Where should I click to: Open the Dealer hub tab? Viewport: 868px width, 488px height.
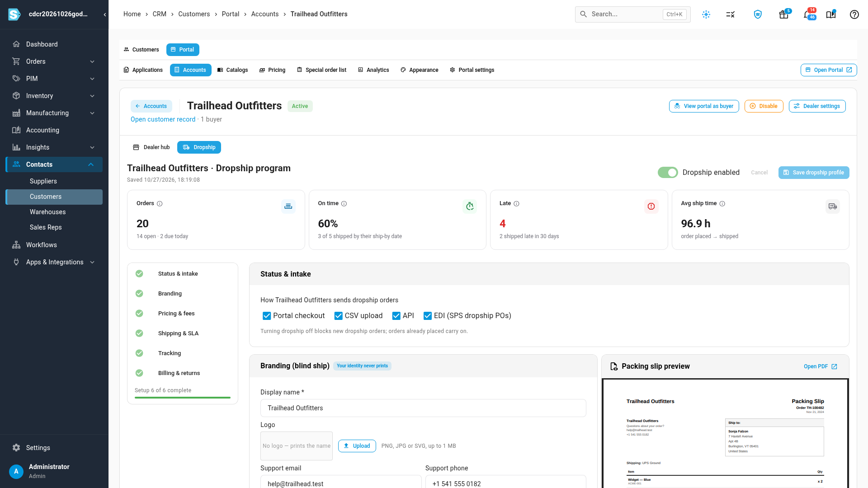pyautogui.click(x=151, y=147)
